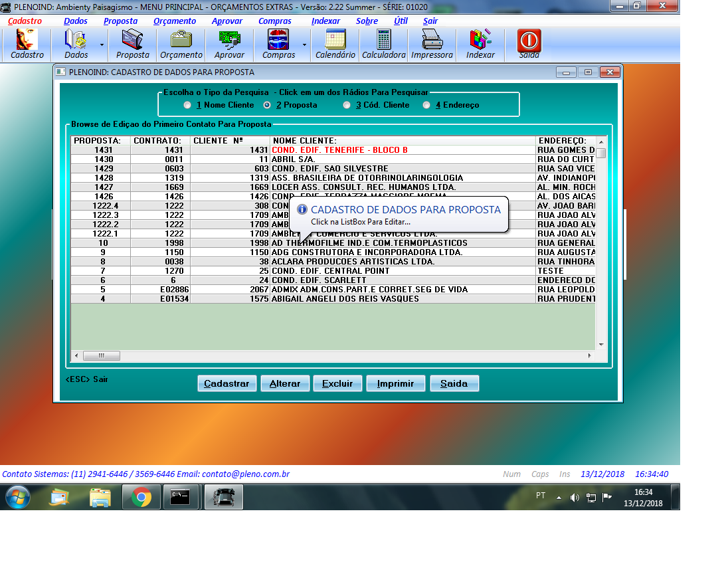
Task: Click the horizontal scrollbar thumb in list
Action: point(102,356)
